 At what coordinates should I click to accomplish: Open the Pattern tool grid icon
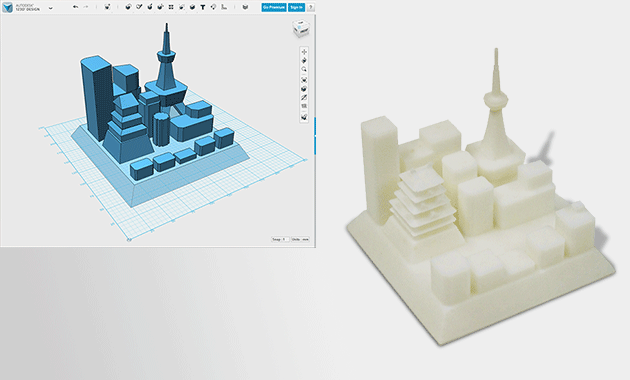171,7
